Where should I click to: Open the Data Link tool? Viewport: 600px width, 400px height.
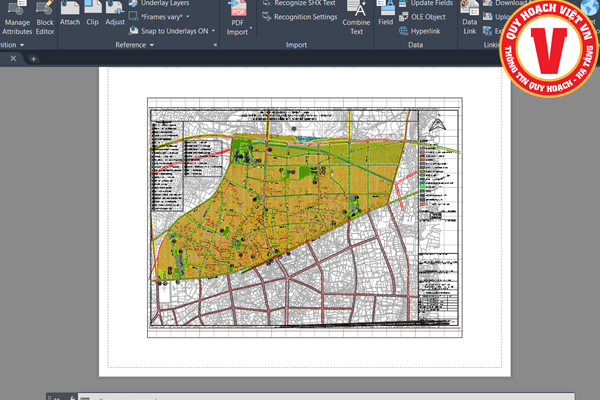pos(470,14)
